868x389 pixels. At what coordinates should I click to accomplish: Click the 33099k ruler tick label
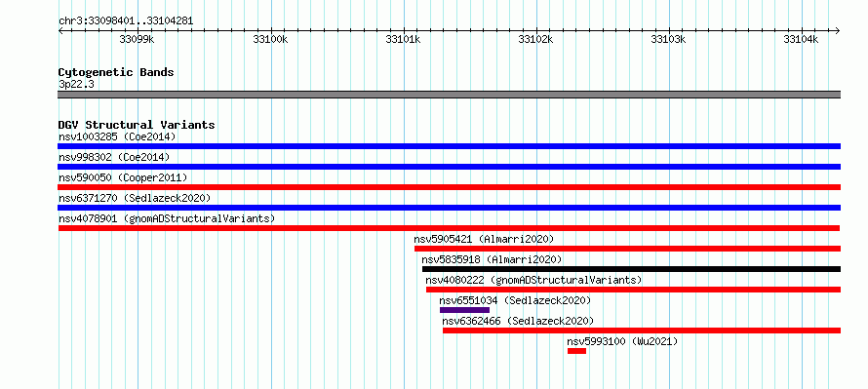tap(137, 40)
